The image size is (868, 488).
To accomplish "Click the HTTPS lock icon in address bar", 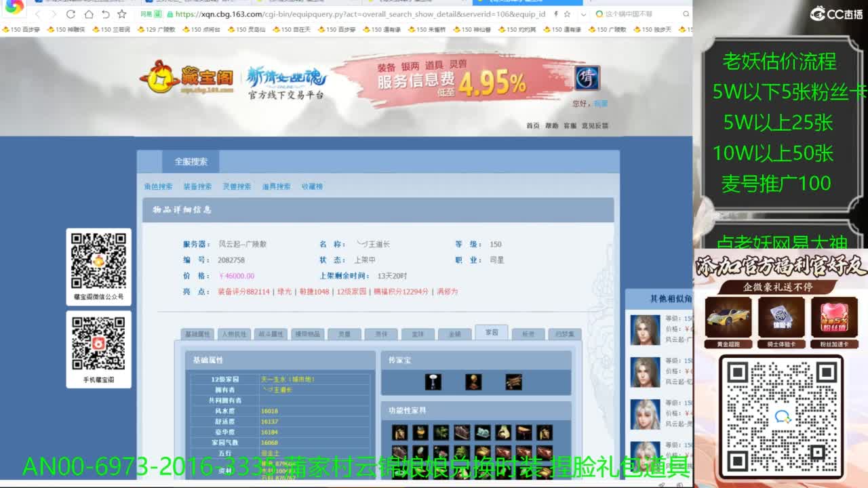I will pos(170,14).
